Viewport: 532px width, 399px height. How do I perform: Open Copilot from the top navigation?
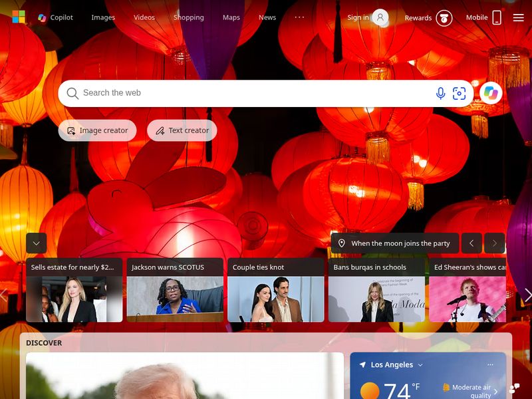[x=55, y=18]
